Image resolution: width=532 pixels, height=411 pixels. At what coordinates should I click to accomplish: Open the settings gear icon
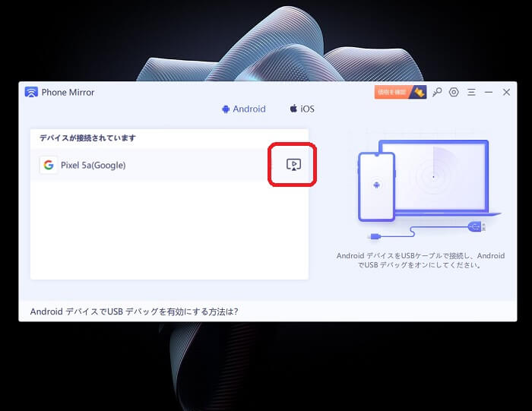tap(454, 92)
